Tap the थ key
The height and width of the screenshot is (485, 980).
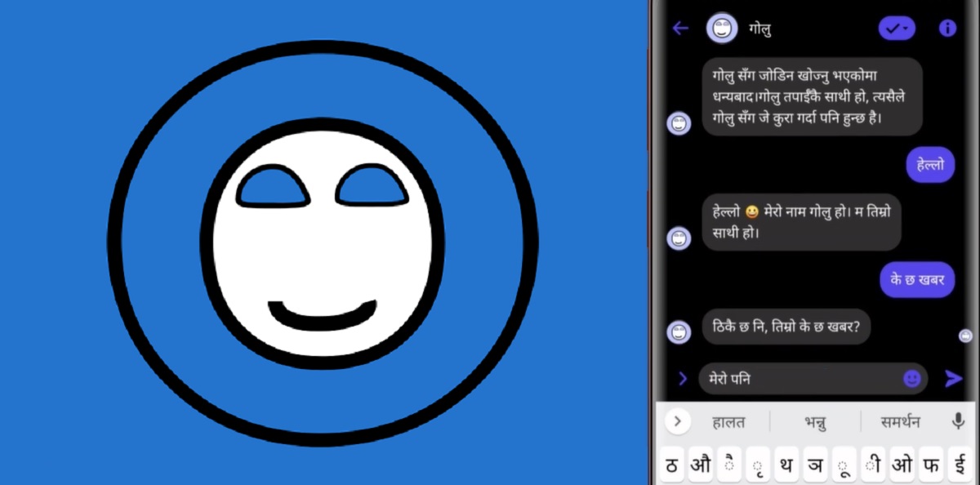pyautogui.click(x=786, y=465)
